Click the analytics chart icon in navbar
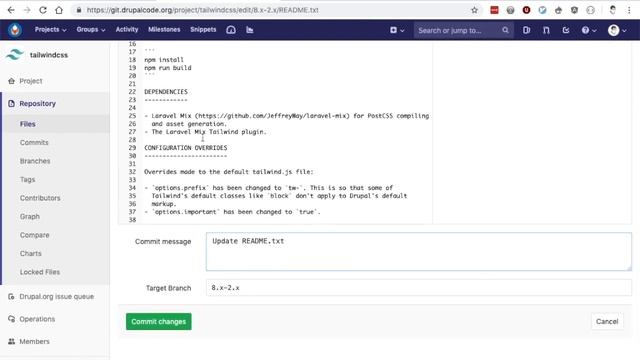The image size is (640, 360). pyautogui.click(x=250, y=30)
